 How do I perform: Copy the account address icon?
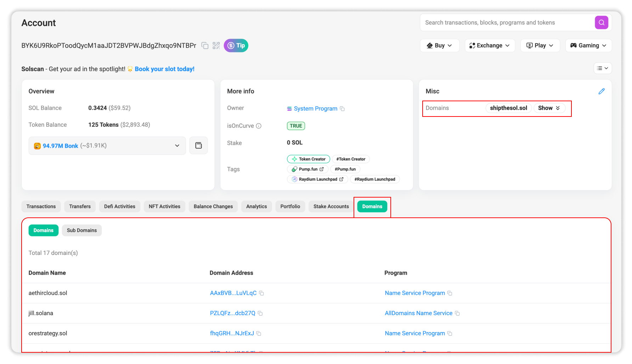(x=205, y=46)
